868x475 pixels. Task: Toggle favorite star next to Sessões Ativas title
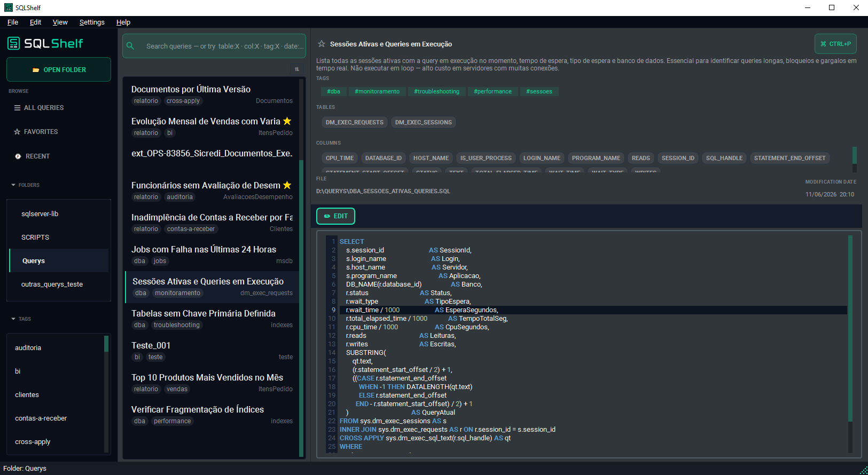[x=322, y=44]
